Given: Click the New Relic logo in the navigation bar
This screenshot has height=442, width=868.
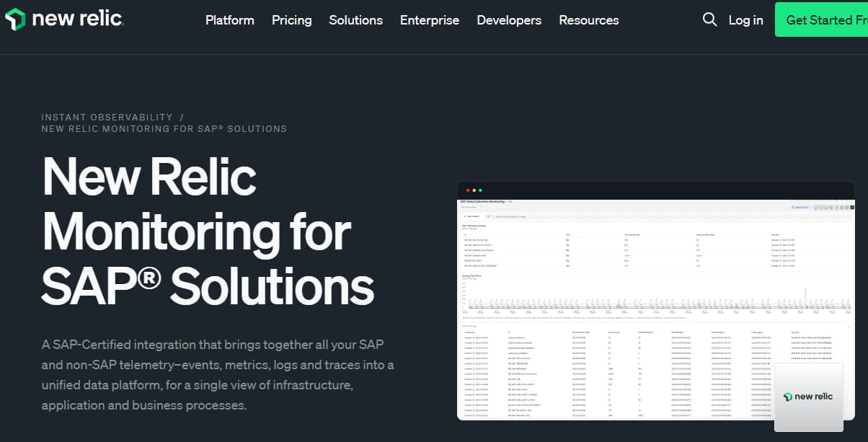Looking at the screenshot, I should (63, 19).
